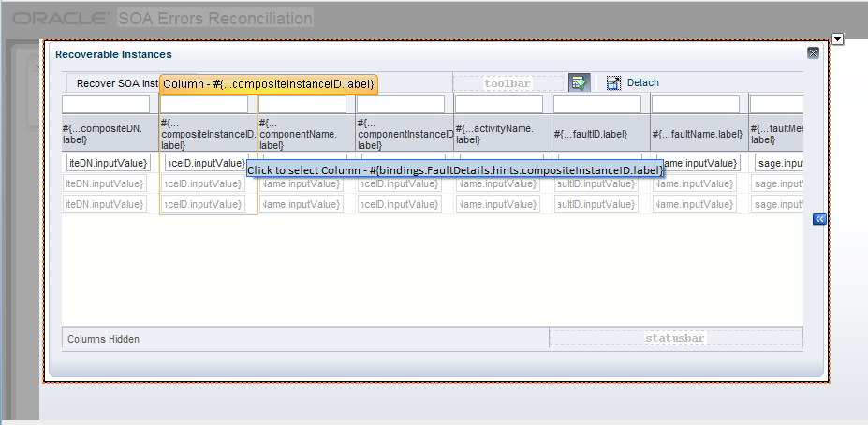Select the activityName.label column header
868x425 pixels.
coord(503,133)
